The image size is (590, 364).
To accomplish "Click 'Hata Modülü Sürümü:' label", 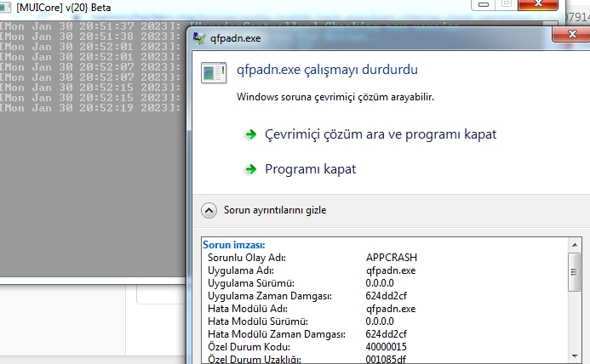I will pos(258,321).
